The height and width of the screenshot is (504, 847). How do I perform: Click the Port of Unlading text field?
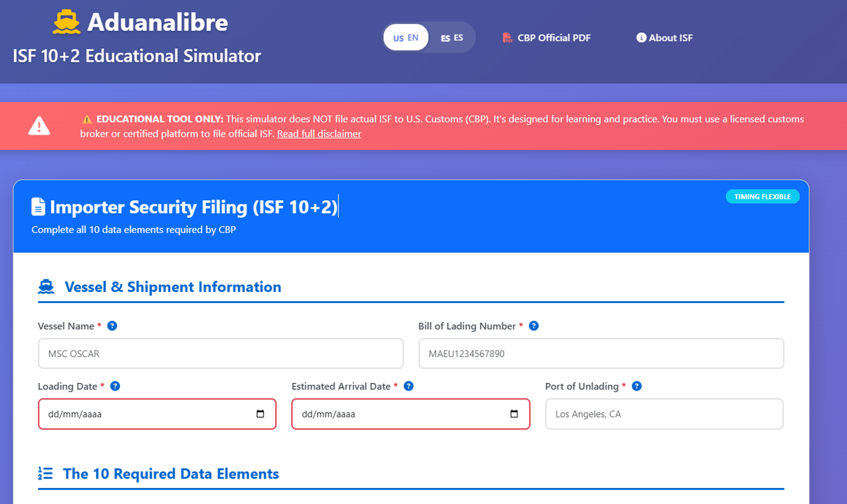tap(664, 414)
